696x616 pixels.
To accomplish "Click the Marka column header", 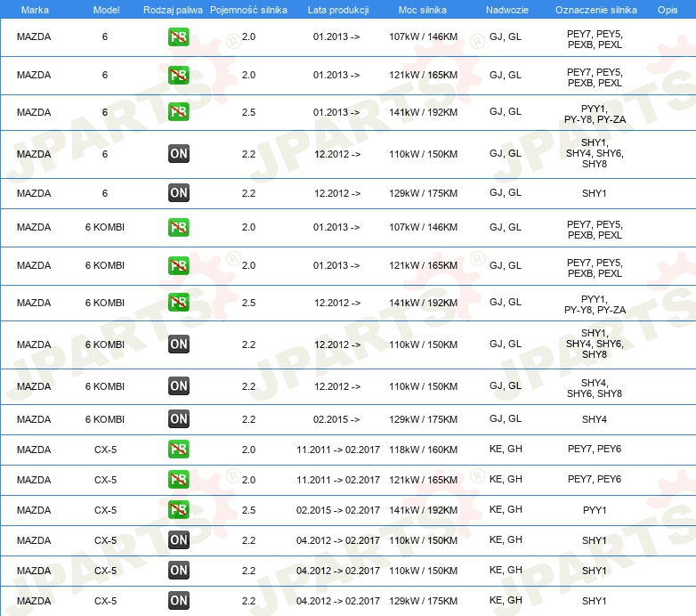I will (x=34, y=9).
